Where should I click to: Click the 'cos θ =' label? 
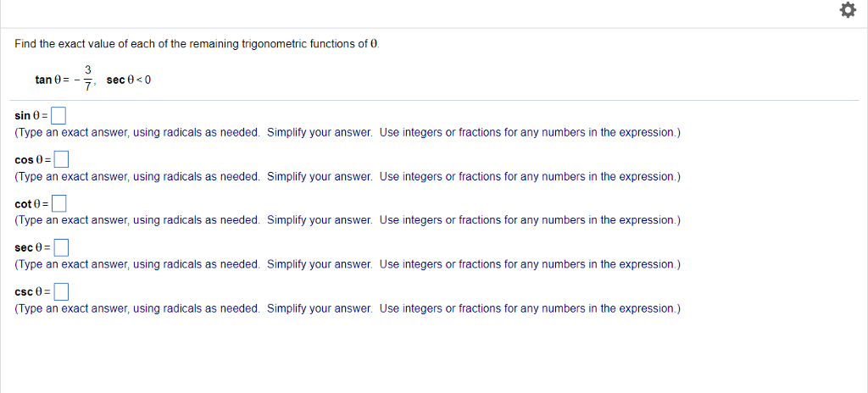click(x=33, y=160)
